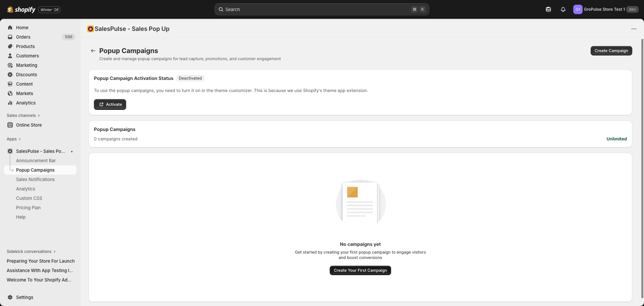Click the Customers person icon
This screenshot has width=644, height=306.
tap(10, 56)
